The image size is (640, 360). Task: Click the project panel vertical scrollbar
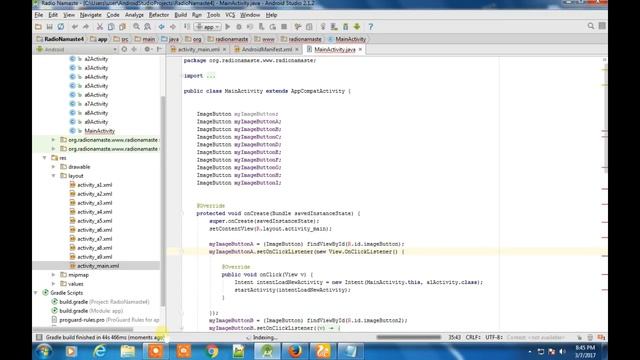point(163,200)
